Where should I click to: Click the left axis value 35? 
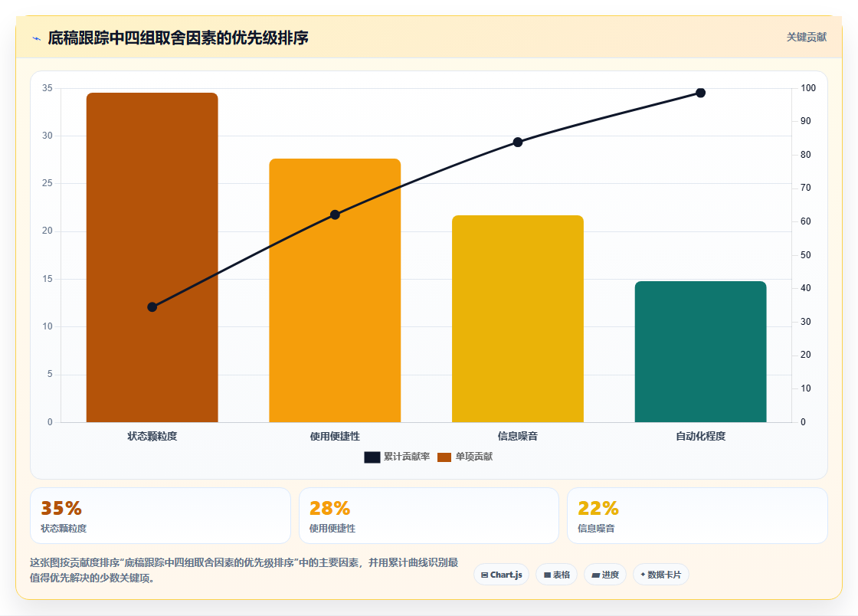(x=47, y=88)
